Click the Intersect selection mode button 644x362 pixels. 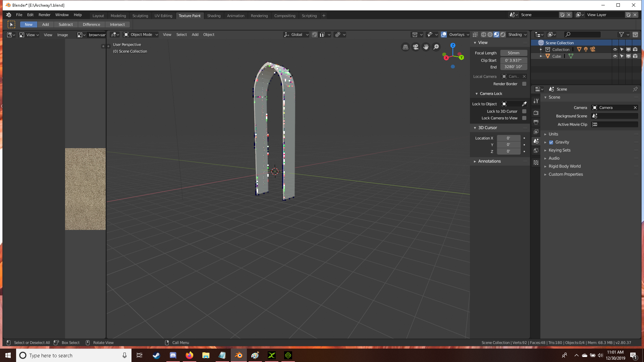117,24
